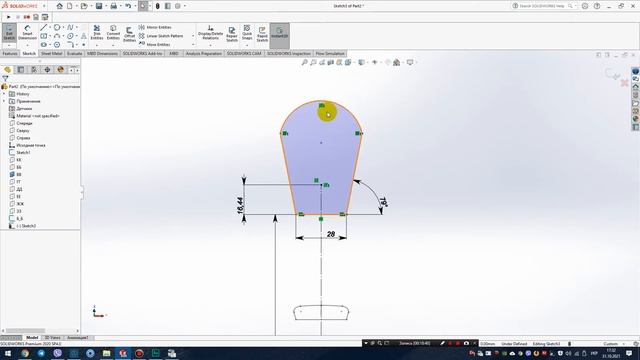Select the Slot sketch tool
The image size is (640, 360).
tap(43, 44)
